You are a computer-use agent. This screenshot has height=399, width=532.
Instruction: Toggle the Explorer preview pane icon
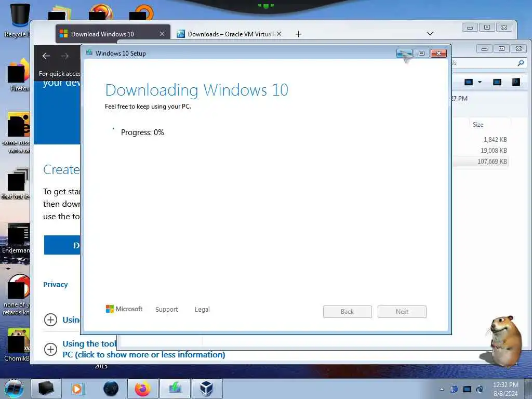click(497, 82)
